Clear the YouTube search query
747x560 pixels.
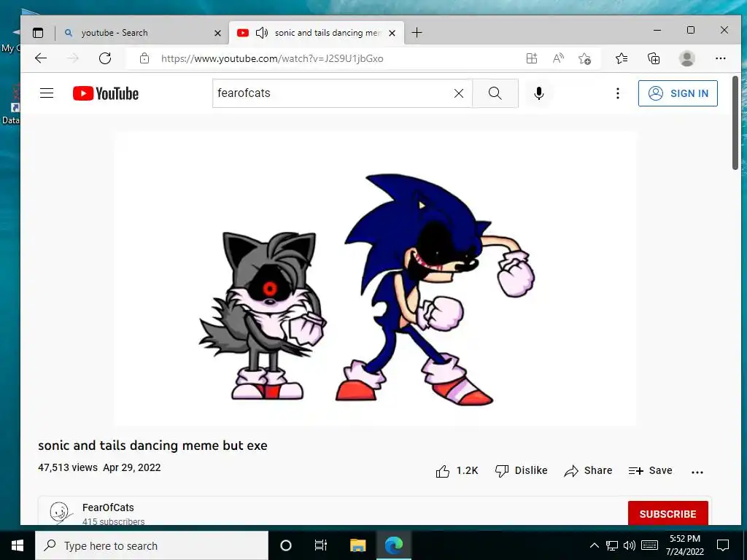click(459, 93)
